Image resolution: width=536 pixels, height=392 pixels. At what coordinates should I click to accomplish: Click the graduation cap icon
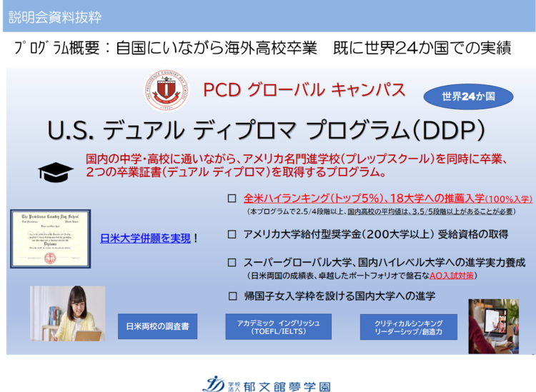[x=51, y=172]
